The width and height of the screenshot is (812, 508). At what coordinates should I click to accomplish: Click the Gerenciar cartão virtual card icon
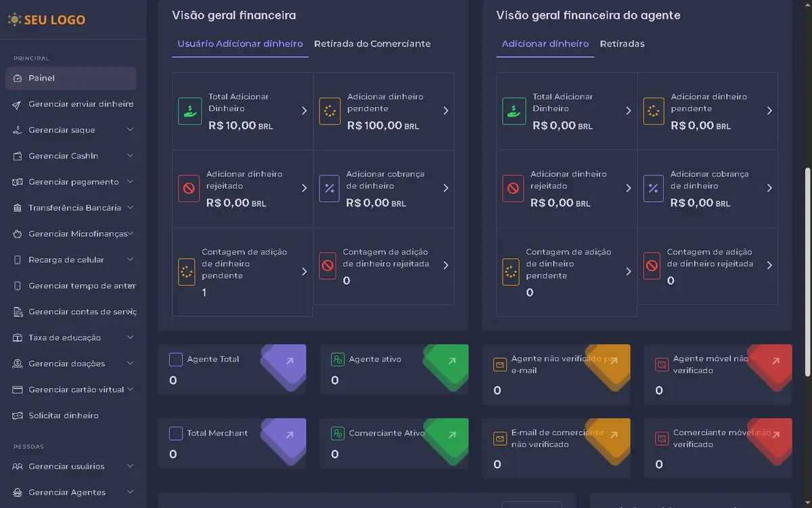click(18, 390)
